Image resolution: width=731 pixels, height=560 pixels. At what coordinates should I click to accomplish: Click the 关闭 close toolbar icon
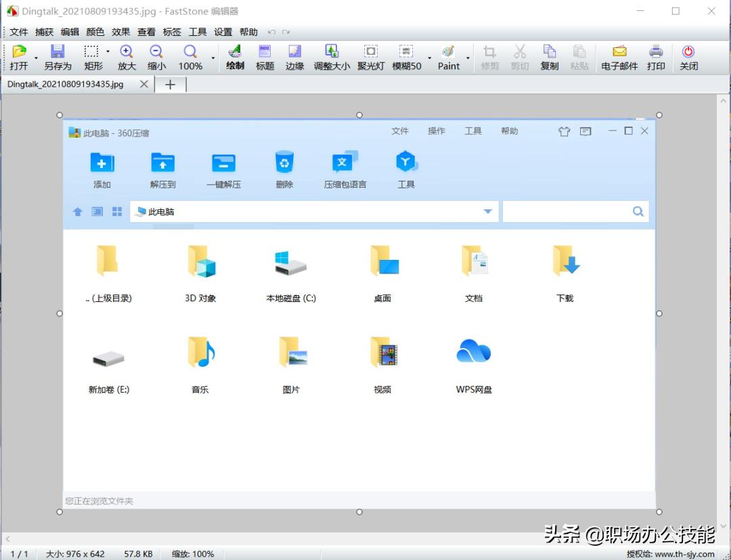(x=688, y=58)
